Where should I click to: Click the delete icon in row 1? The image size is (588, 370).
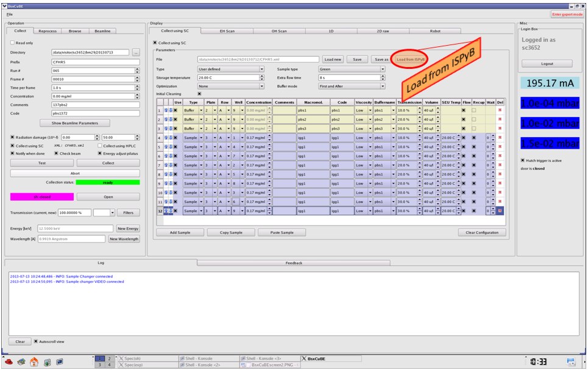(x=500, y=110)
